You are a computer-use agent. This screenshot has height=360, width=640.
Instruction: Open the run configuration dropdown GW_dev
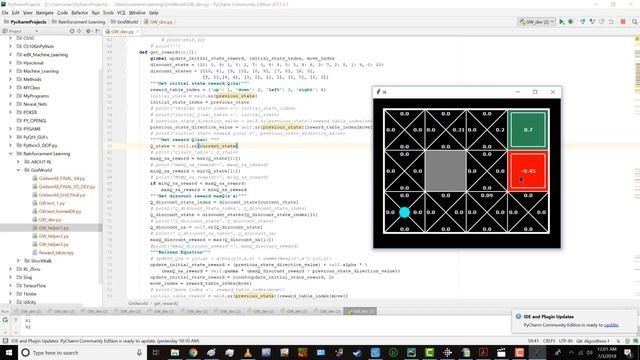[x=537, y=22]
